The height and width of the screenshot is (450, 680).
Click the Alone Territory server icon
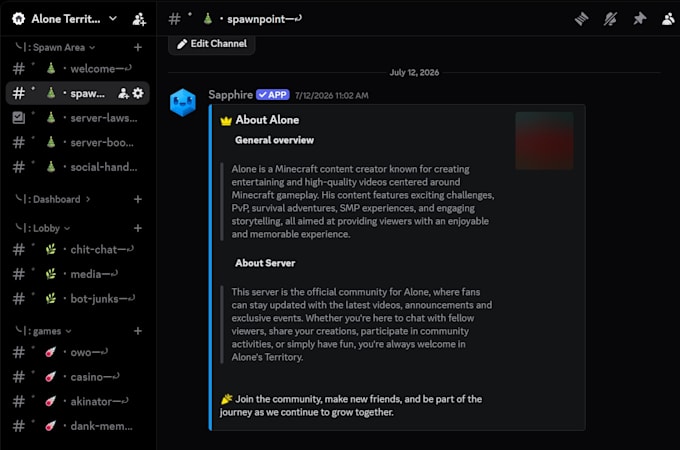click(x=19, y=19)
